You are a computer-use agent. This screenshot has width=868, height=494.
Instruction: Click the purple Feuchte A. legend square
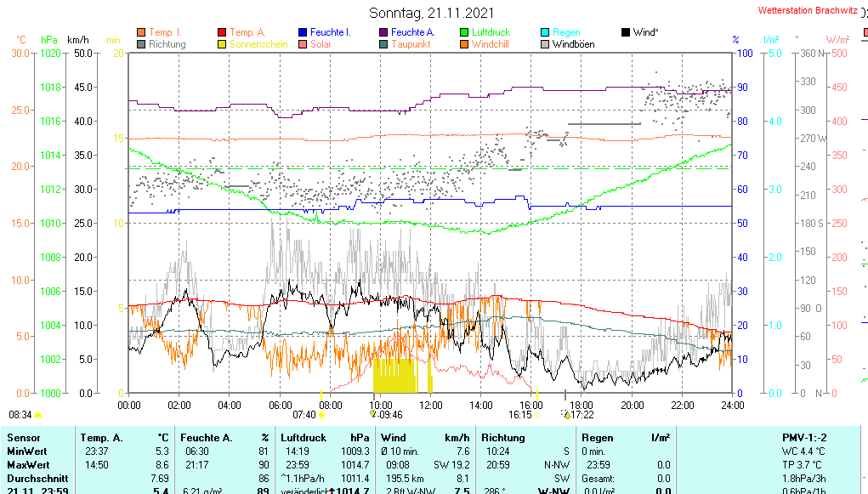383,32
